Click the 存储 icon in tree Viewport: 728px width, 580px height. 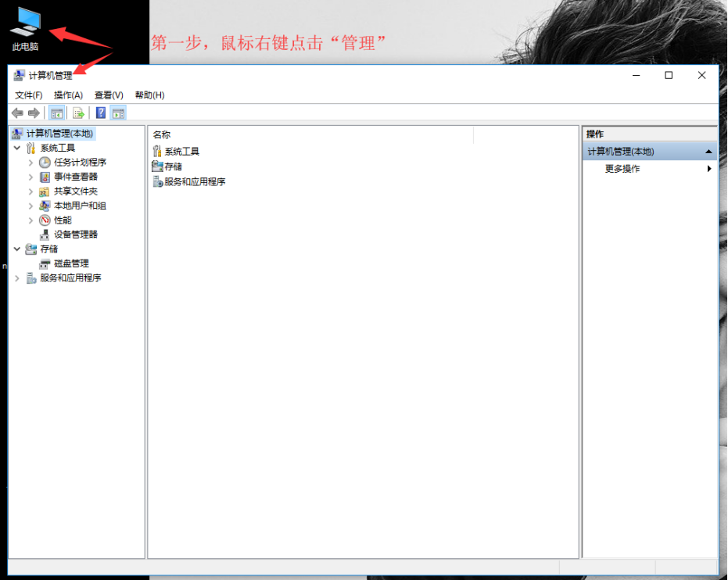tap(31, 249)
